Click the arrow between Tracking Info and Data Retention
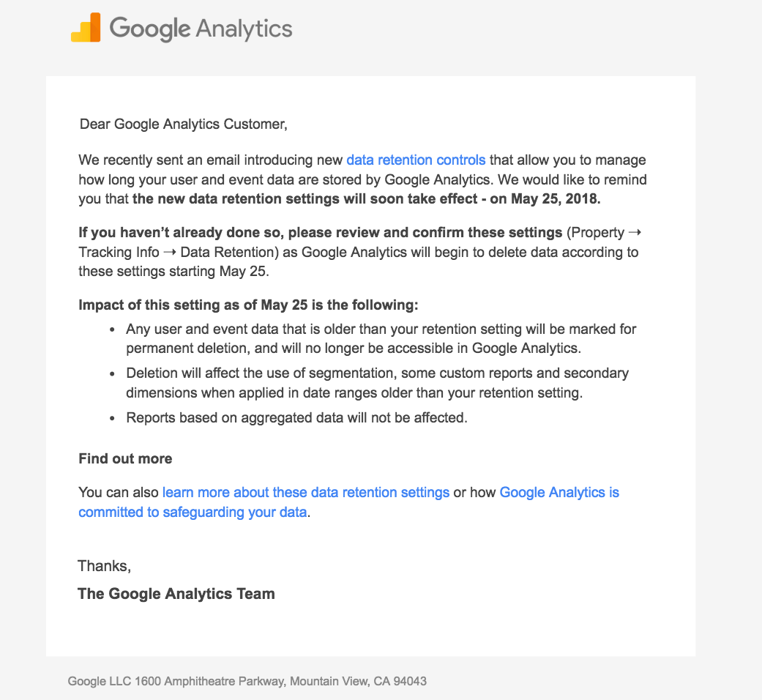The image size is (762, 700). point(170,253)
